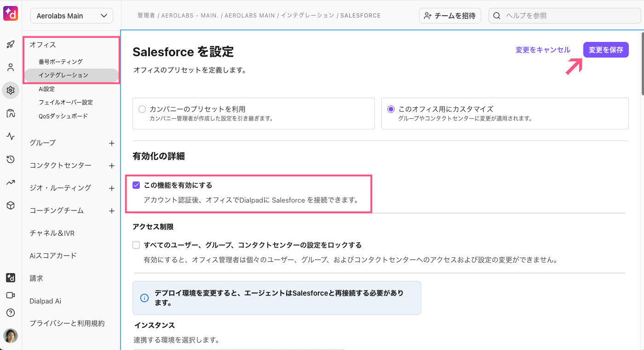Open the help question mark icon
Image resolution: width=644 pixels, height=350 pixels.
[11, 313]
